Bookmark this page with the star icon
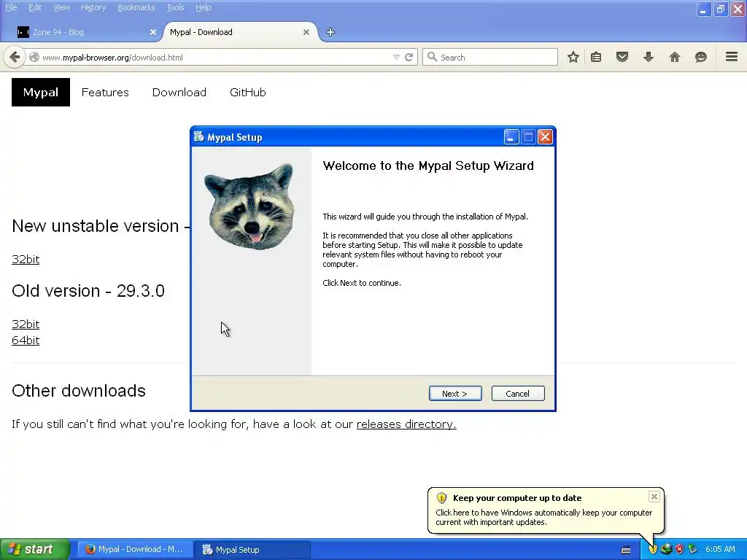 click(573, 57)
